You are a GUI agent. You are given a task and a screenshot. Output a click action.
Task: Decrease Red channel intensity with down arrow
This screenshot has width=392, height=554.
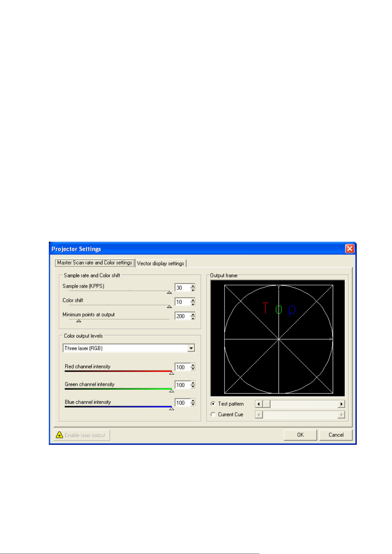click(193, 369)
